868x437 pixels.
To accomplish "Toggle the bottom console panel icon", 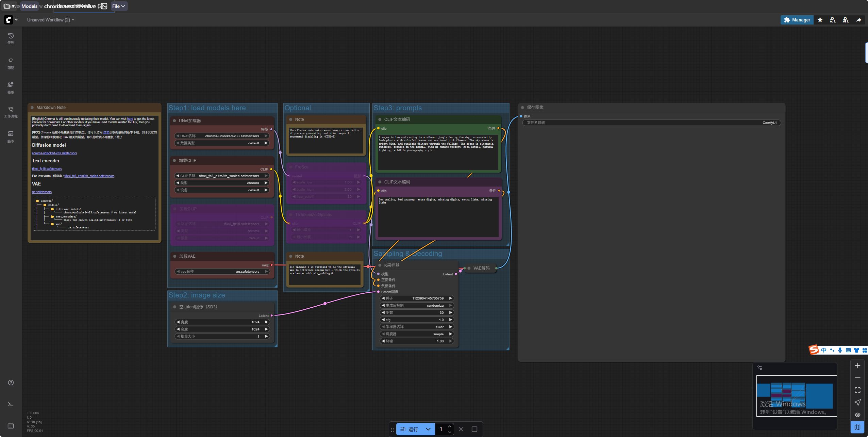I will coord(11,404).
